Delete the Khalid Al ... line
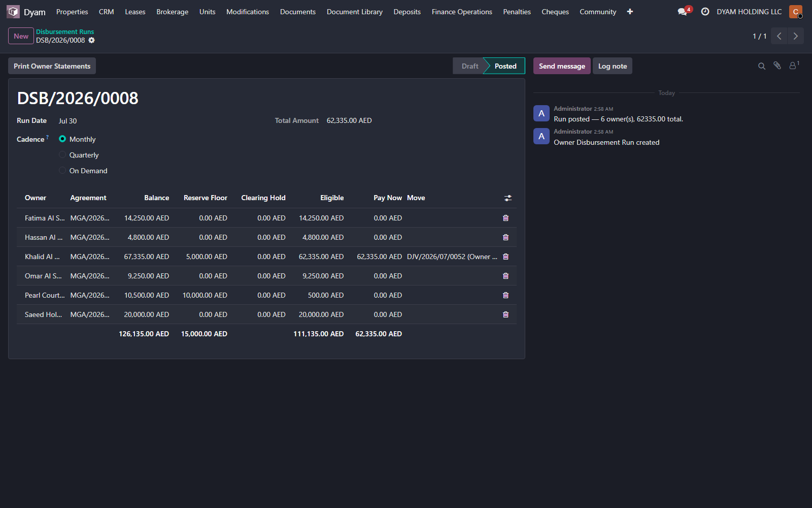812x508 pixels. coord(505,257)
